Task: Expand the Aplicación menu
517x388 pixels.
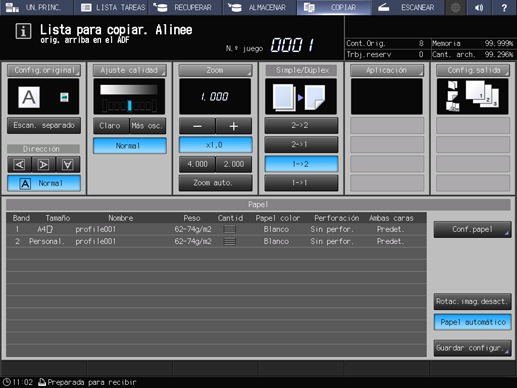Action: (387, 70)
